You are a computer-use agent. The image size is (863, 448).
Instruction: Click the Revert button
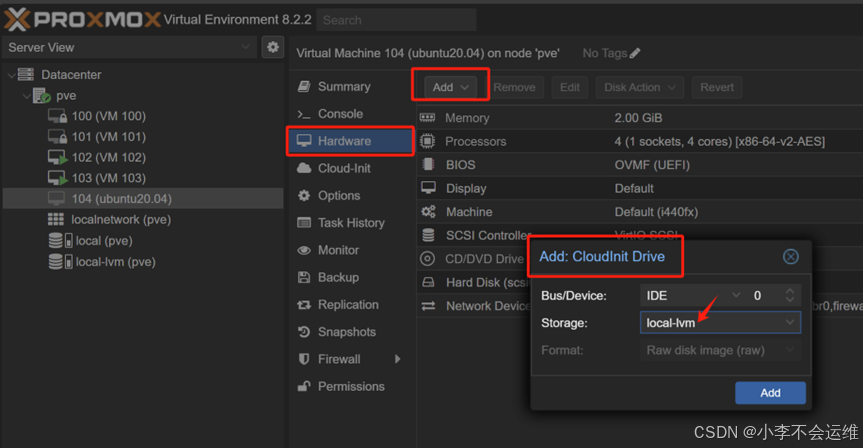pyautogui.click(x=717, y=87)
